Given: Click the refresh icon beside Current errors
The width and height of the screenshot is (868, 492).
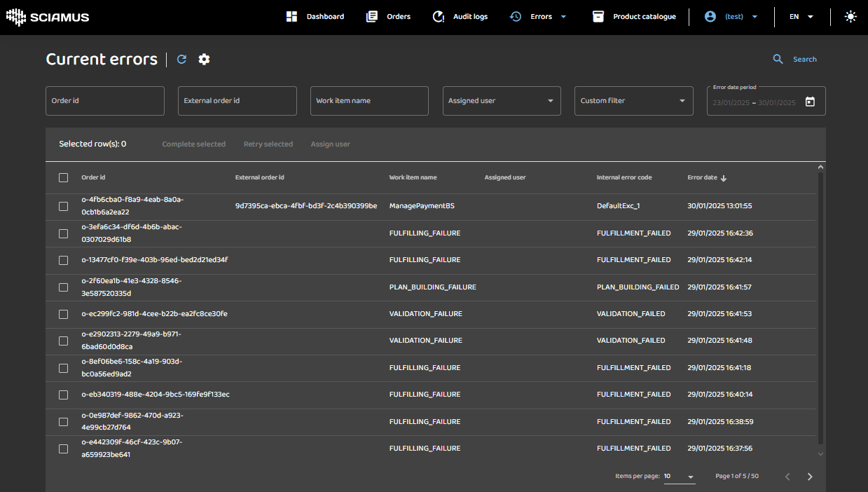Looking at the screenshot, I should pos(181,60).
